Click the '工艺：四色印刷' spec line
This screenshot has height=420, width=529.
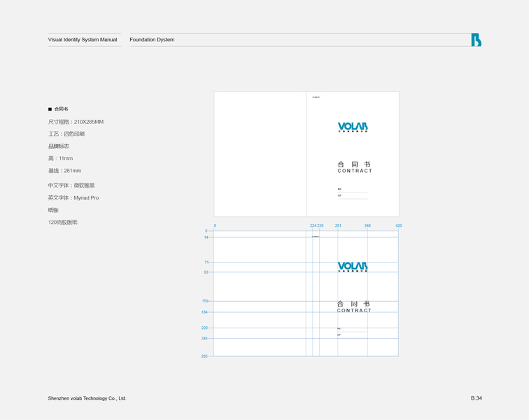[x=66, y=134]
